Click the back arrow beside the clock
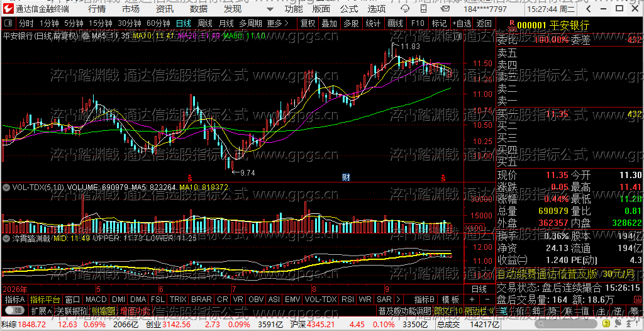Viewport: 644px width, 331px height. (x=588, y=9)
